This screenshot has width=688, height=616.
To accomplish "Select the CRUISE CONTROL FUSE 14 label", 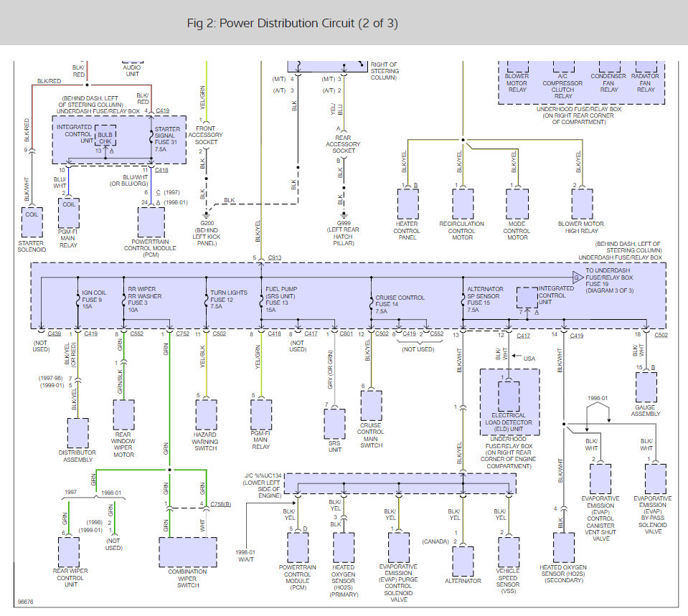I will (x=400, y=305).
